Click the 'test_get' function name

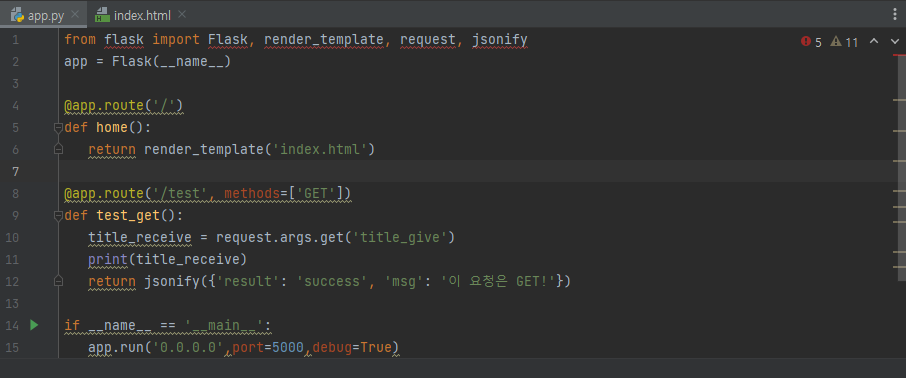(128, 216)
